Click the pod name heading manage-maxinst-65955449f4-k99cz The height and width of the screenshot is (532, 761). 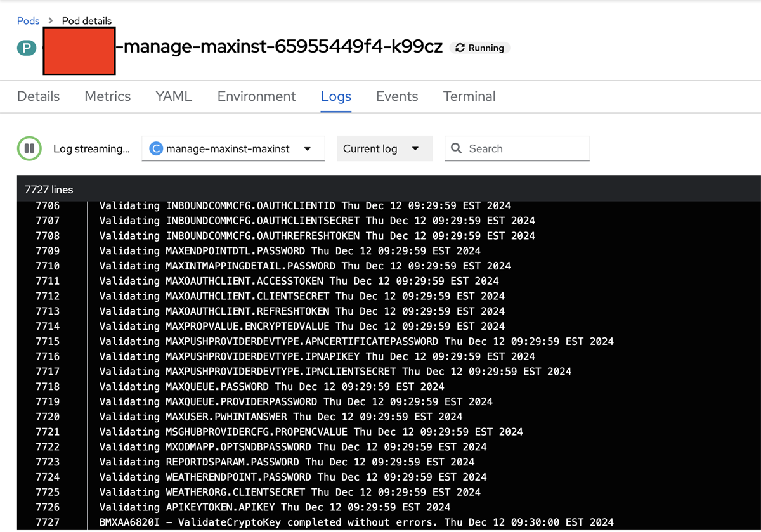279,47
